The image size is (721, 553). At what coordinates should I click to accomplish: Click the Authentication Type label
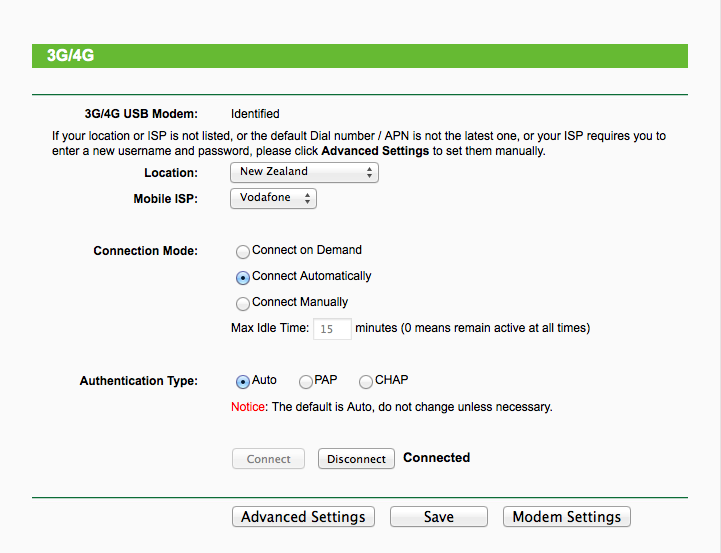(x=138, y=381)
